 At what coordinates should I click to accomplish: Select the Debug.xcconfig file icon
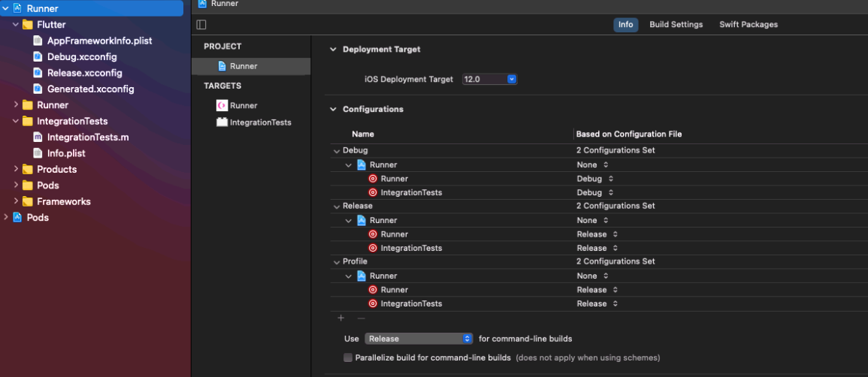coord(38,57)
